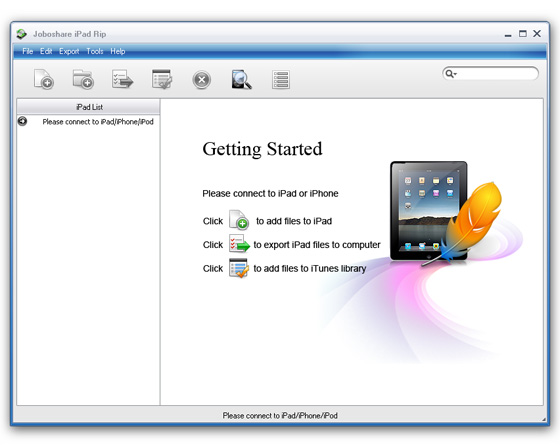This screenshot has height=446, width=560.
Task: Click the Export to Computer toolbar icon
Action: point(122,79)
